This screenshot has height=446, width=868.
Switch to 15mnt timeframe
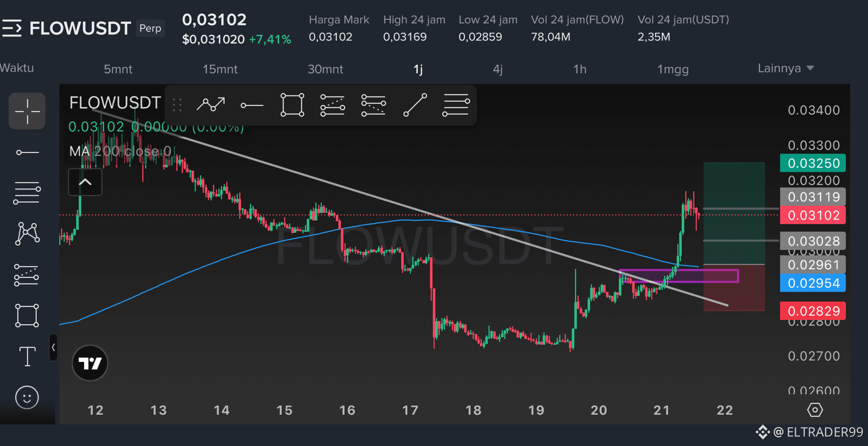pyautogui.click(x=220, y=69)
